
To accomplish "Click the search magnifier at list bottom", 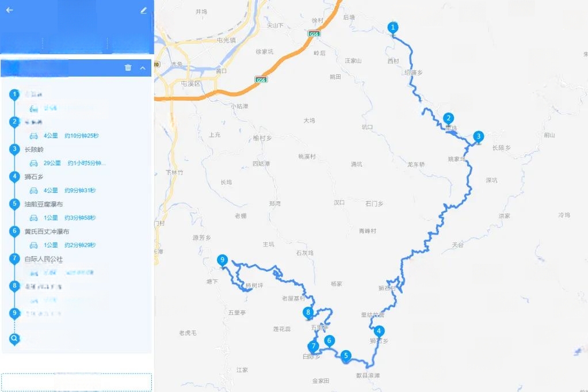I will click(x=14, y=339).
